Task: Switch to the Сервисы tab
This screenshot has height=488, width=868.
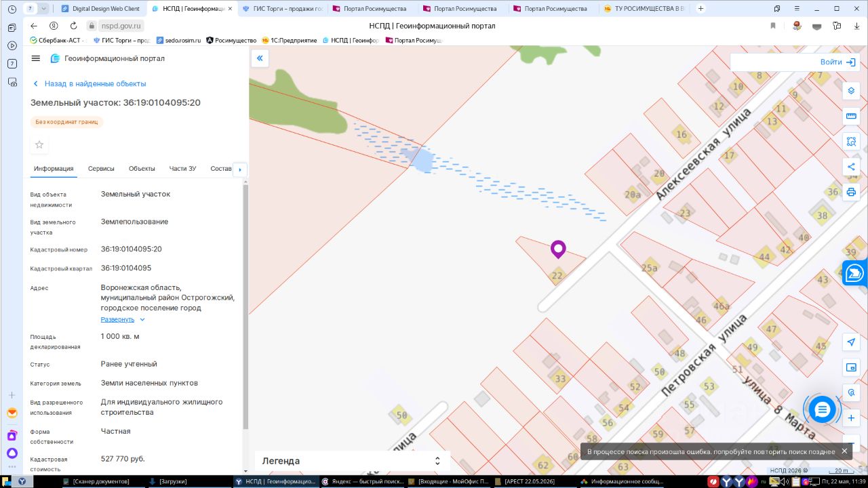Action: (101, 169)
